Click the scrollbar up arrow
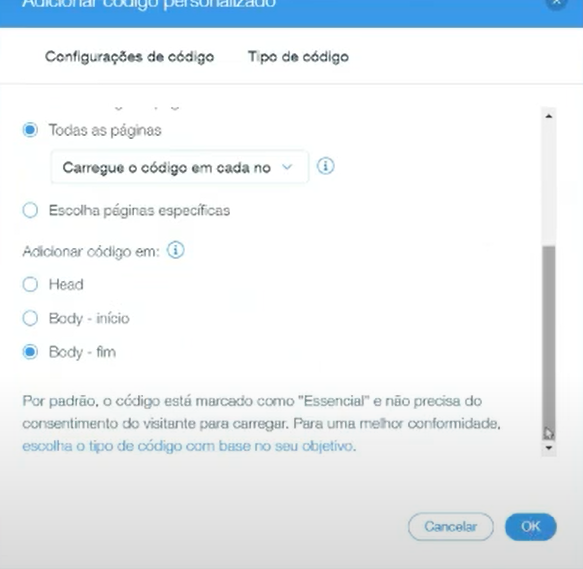583x569 pixels. [549, 116]
